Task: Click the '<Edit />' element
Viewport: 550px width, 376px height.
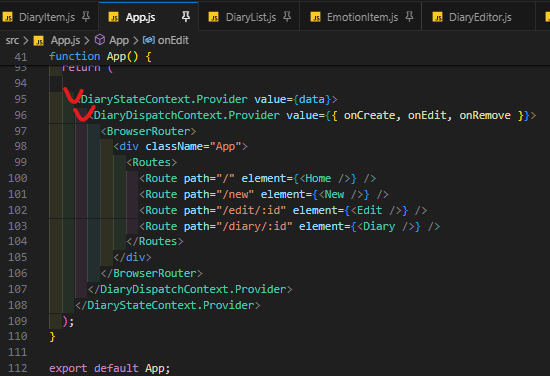Action: point(376,210)
